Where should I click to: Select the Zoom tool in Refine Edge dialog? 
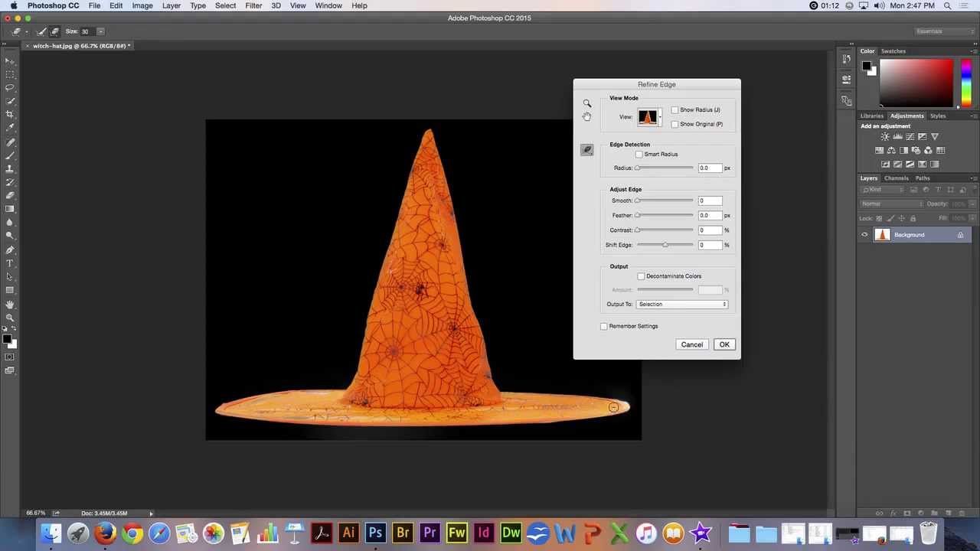[587, 103]
